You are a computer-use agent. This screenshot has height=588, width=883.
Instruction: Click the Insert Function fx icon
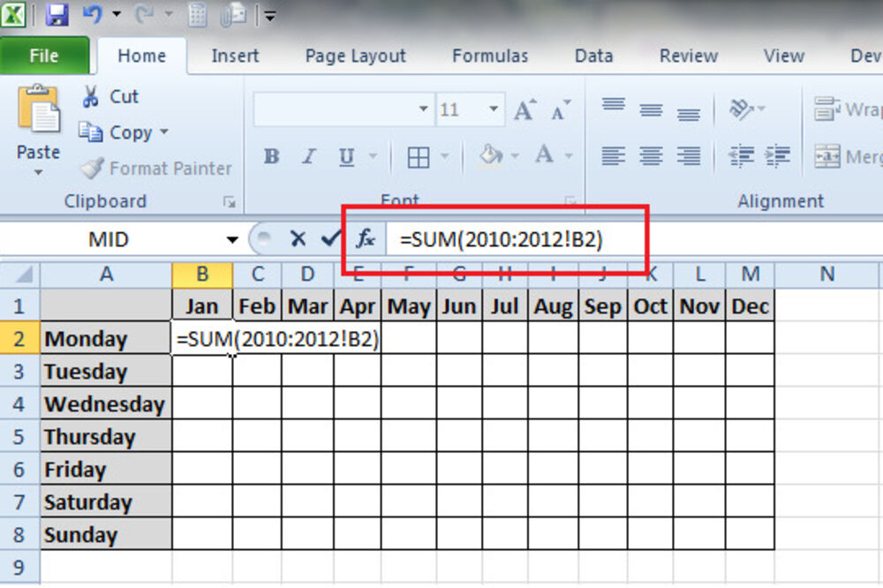tap(365, 238)
